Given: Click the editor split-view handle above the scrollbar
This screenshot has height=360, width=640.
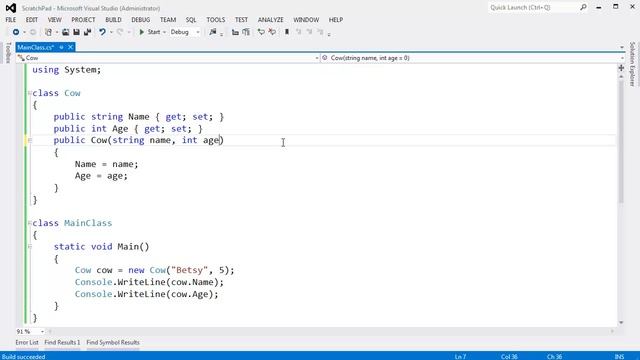Looking at the screenshot, I should click(x=621, y=68).
